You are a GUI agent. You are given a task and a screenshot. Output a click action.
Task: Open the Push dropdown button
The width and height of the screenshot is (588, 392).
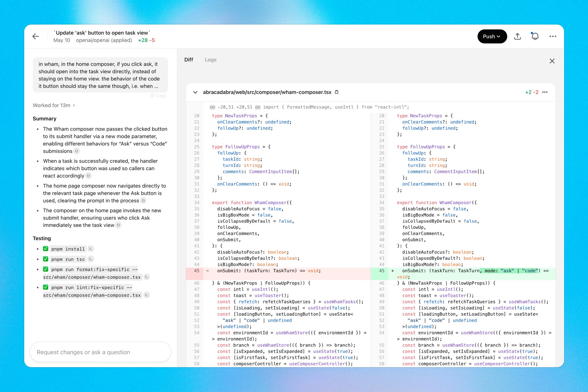coord(492,36)
